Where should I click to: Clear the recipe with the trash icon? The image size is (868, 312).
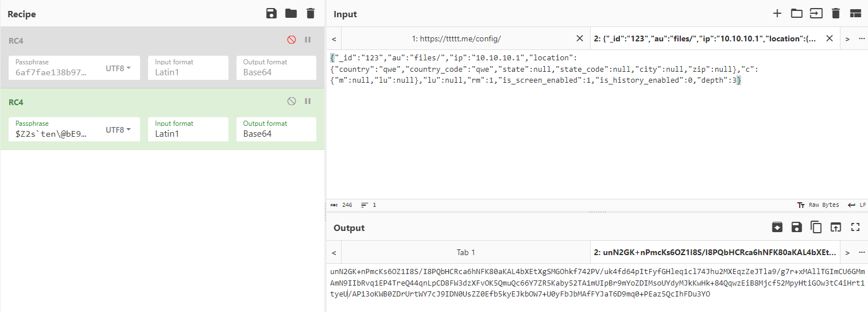[311, 13]
